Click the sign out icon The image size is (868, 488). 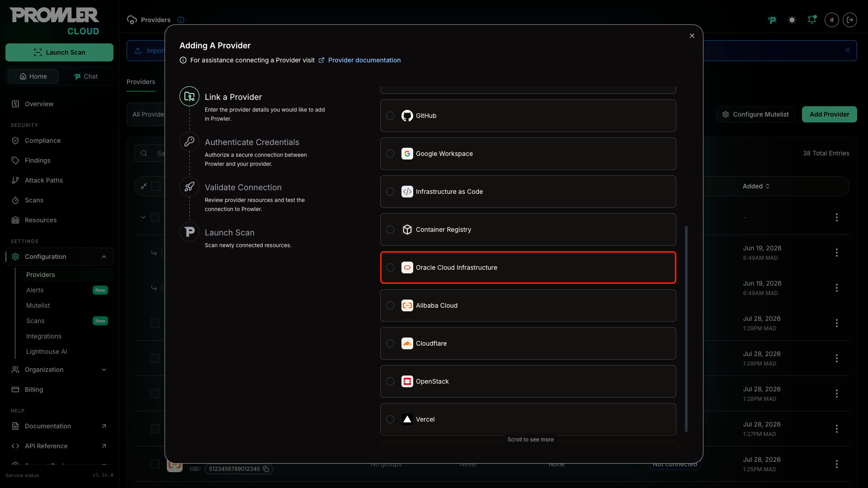coord(850,20)
